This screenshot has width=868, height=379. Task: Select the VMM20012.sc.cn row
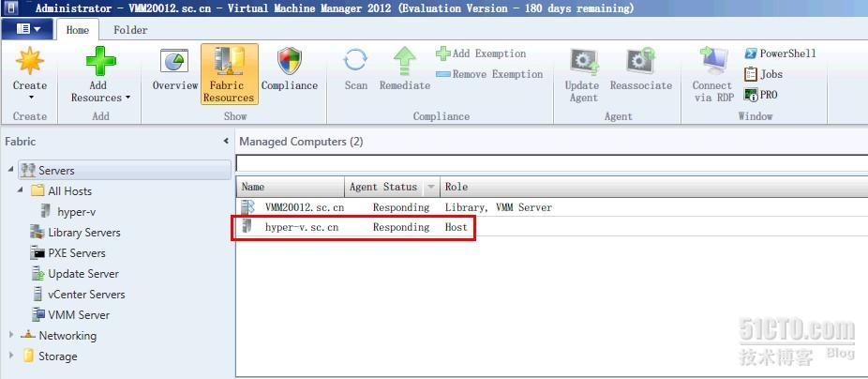click(551, 207)
